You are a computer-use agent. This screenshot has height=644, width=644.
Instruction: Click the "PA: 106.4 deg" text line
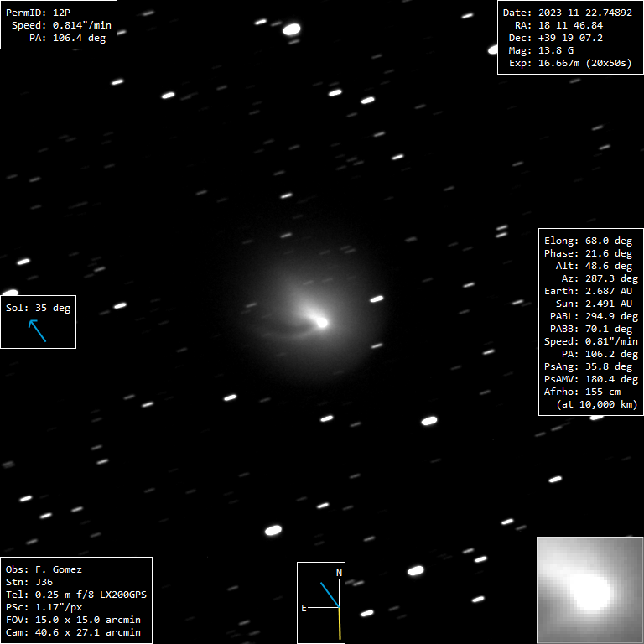pos(67,38)
